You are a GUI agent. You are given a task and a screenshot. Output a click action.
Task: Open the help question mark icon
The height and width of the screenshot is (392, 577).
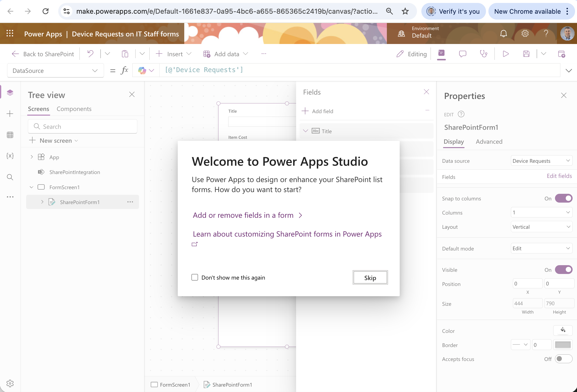pyautogui.click(x=546, y=33)
